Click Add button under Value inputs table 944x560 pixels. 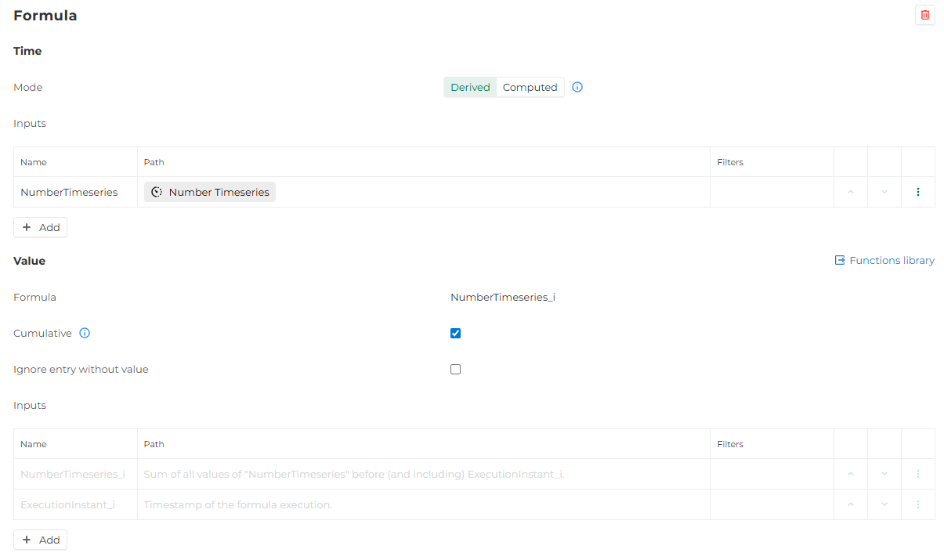coord(41,540)
